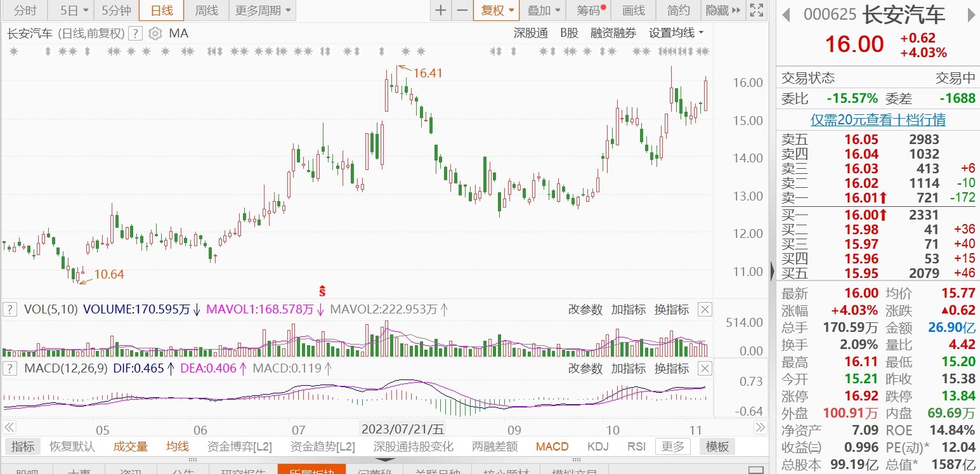Jump timeline right with double-chevron
This screenshot has width=980, height=474.
[x=760, y=428]
